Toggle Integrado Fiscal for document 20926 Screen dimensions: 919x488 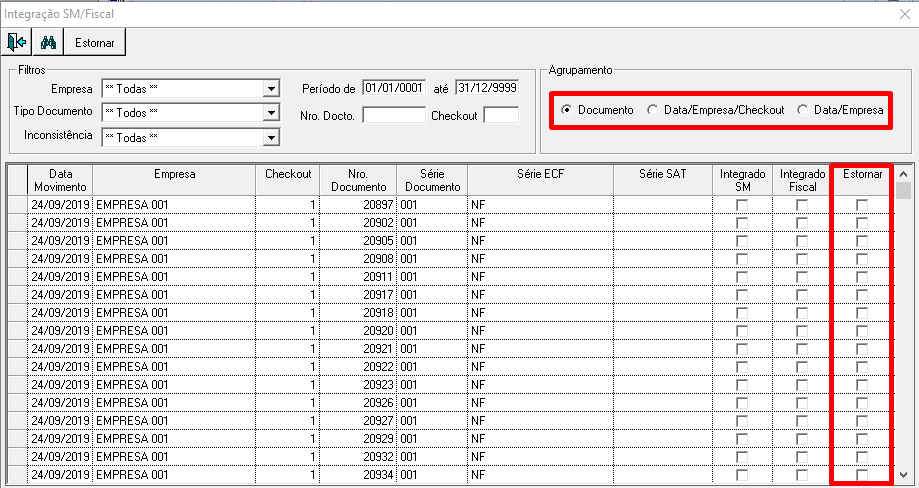pyautogui.click(x=802, y=402)
